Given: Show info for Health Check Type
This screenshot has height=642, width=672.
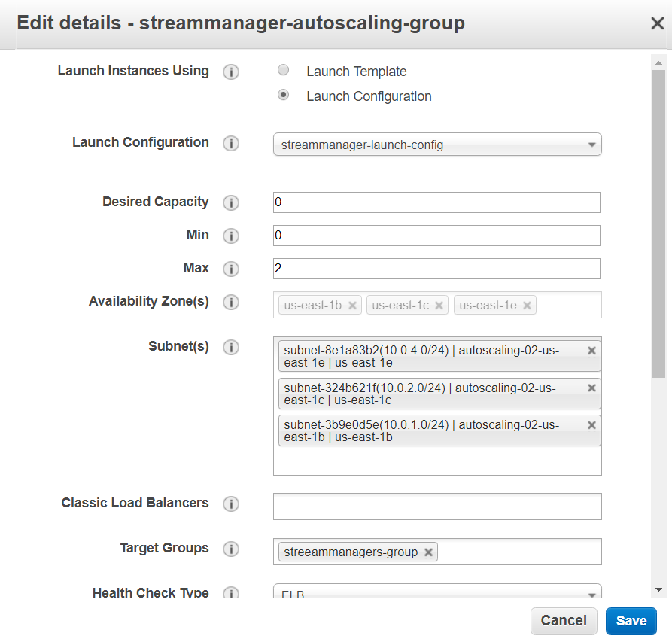Looking at the screenshot, I should 230,592.
